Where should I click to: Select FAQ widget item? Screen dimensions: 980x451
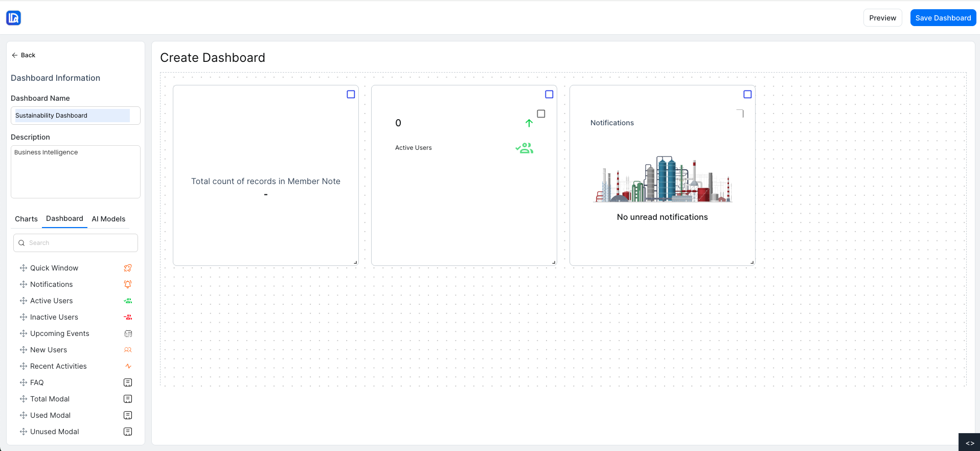pyautogui.click(x=76, y=382)
